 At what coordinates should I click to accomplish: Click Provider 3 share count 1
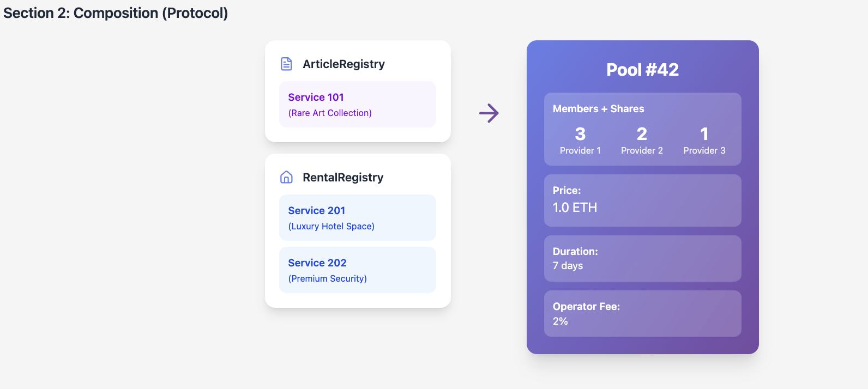coord(704,134)
